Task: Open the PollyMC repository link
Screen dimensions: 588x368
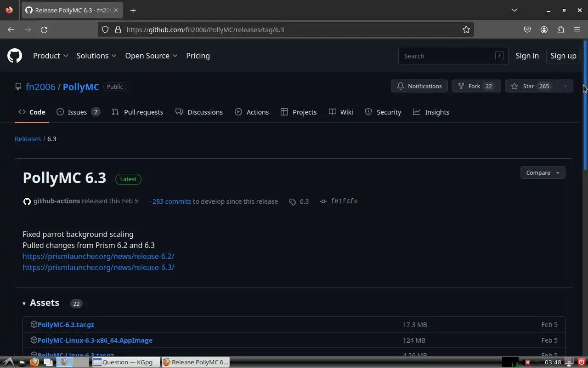Action: (x=81, y=86)
